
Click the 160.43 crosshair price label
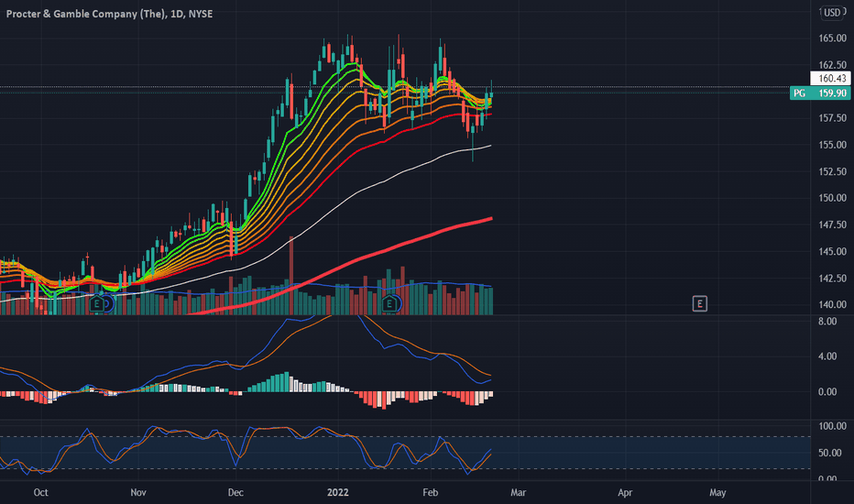pos(830,79)
